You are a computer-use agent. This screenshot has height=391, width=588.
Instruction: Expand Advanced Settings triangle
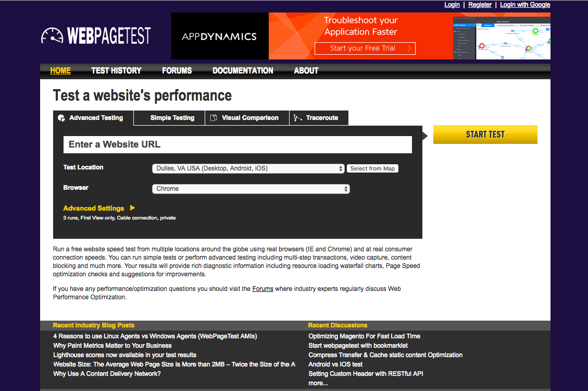tap(132, 208)
